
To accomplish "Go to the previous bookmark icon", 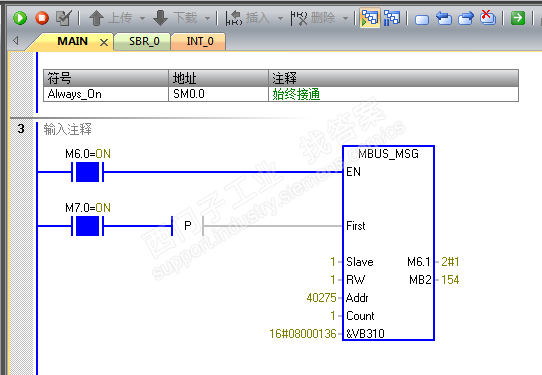I will coord(444,18).
